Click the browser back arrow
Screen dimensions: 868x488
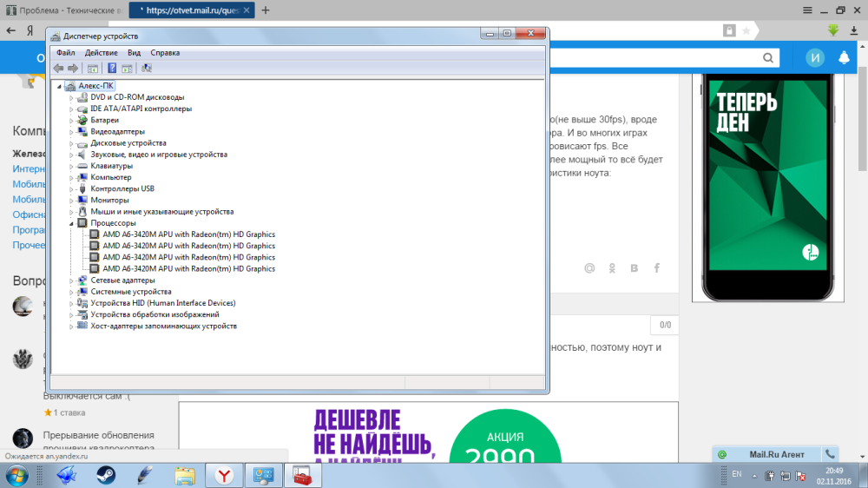tap(11, 30)
